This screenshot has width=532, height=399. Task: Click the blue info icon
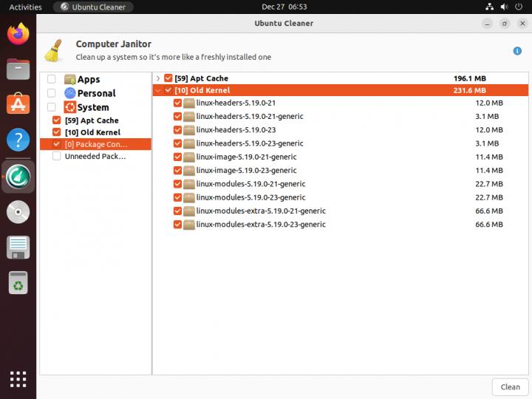coord(517,51)
